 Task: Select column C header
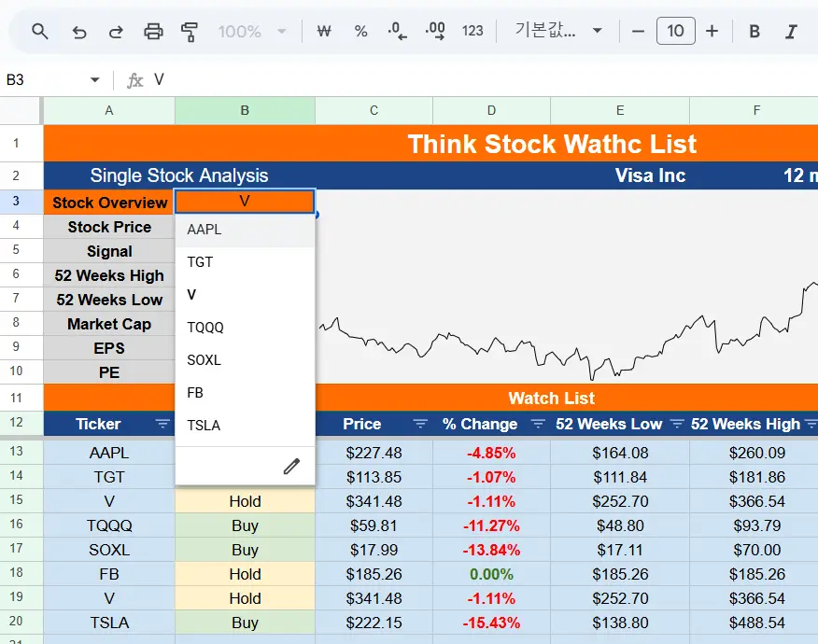374,110
